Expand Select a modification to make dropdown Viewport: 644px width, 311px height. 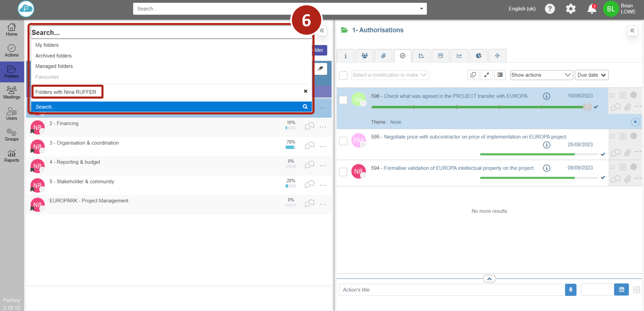[x=390, y=75]
